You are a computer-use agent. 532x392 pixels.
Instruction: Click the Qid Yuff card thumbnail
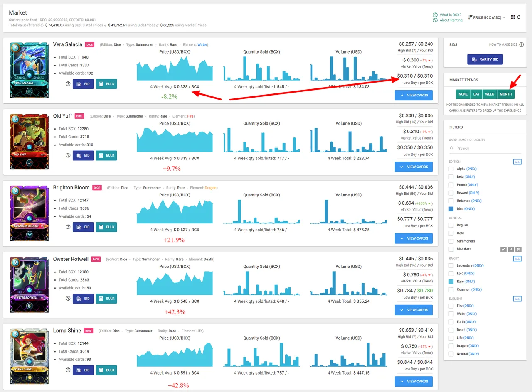(29, 142)
